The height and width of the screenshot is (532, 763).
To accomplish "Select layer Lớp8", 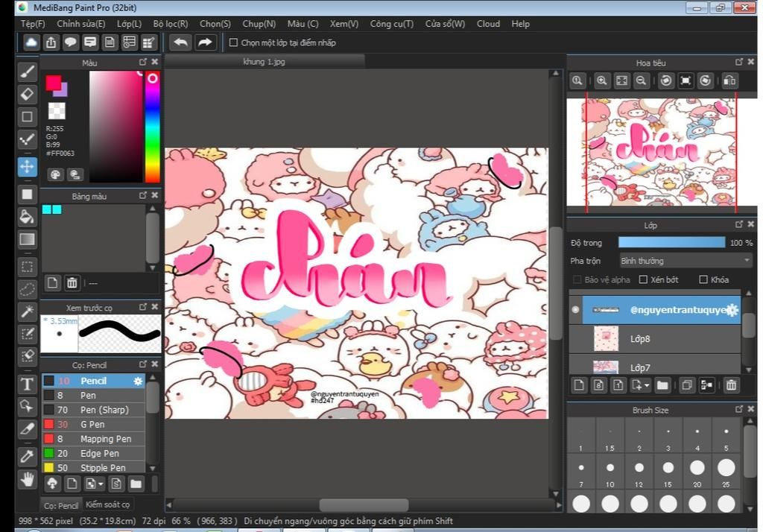I will click(655, 339).
